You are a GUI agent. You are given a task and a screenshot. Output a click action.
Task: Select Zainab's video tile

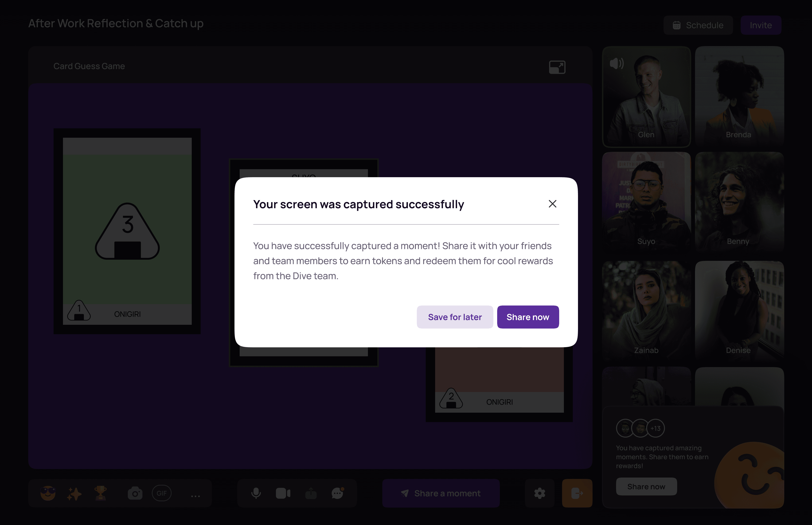(646, 312)
